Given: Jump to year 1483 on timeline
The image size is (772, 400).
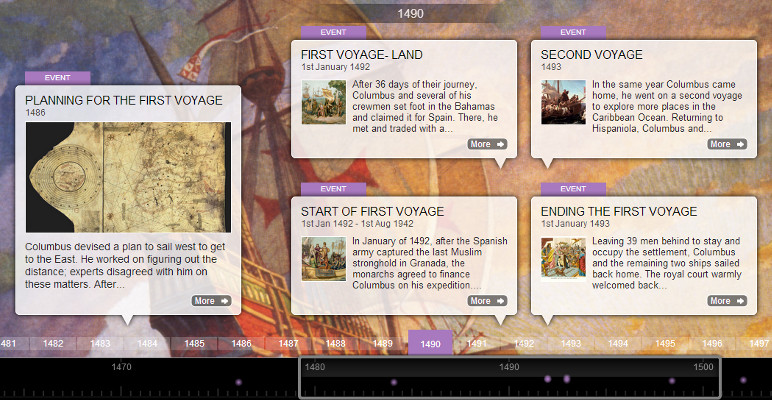Looking at the screenshot, I should pyautogui.click(x=100, y=343).
